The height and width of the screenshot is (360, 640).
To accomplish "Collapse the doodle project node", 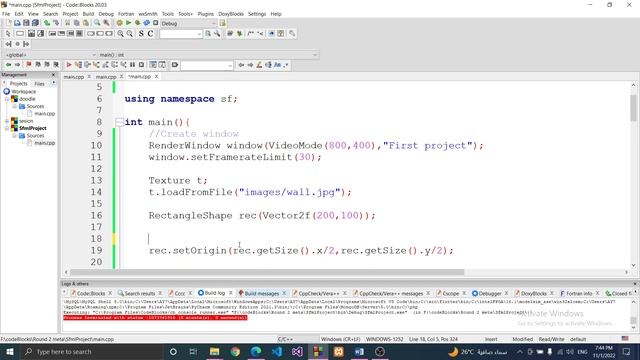I will (7, 99).
